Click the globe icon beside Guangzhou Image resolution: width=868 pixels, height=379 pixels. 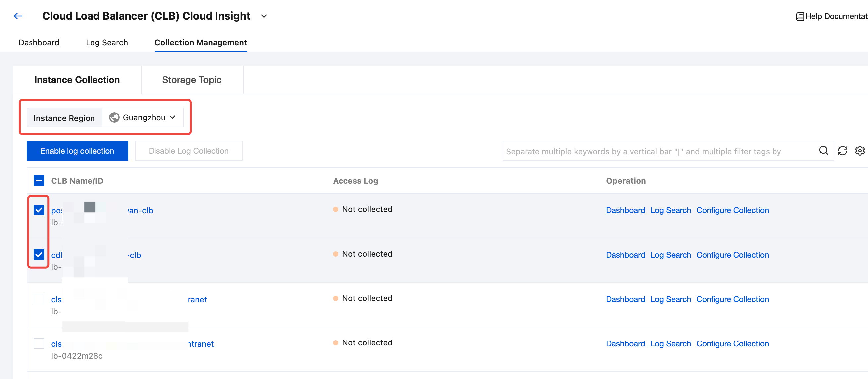click(114, 117)
